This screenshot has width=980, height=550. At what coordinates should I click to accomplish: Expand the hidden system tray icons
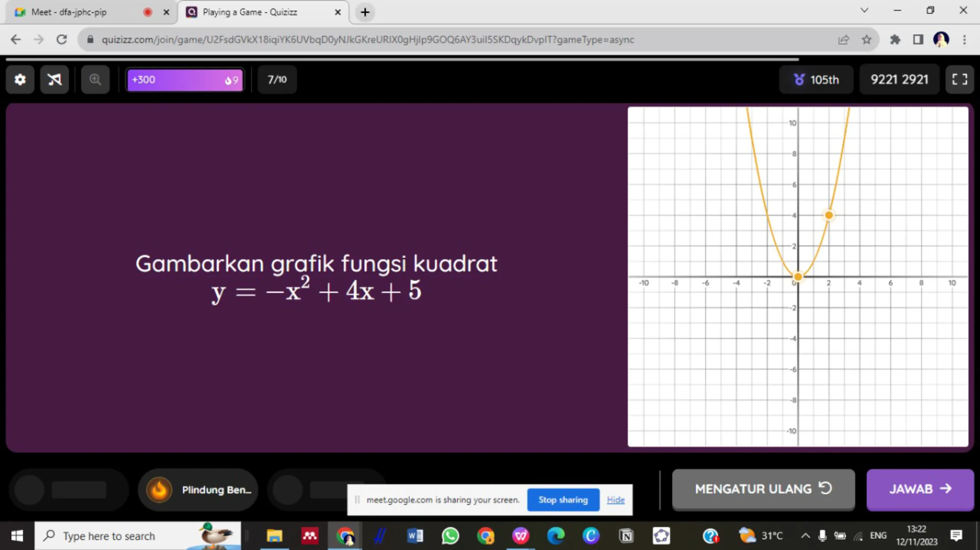coord(805,536)
